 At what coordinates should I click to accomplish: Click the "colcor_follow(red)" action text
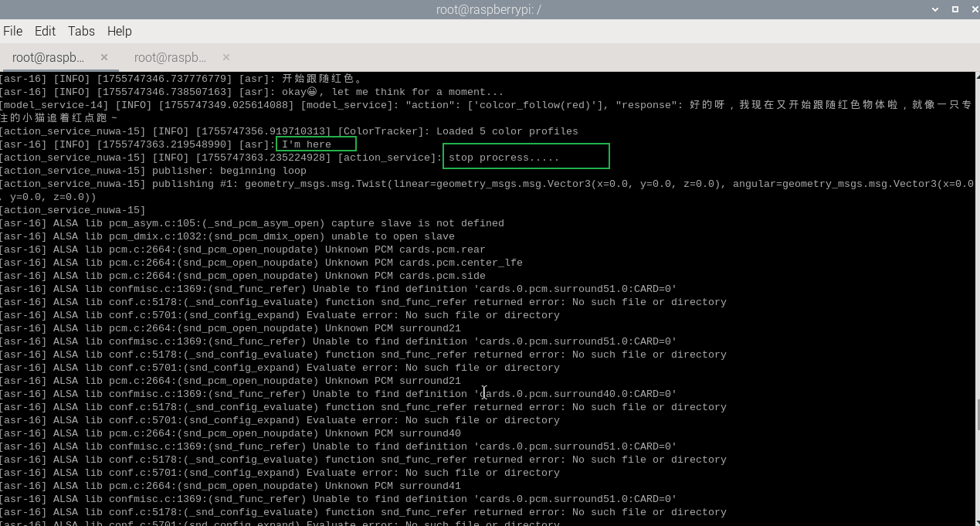click(534, 105)
